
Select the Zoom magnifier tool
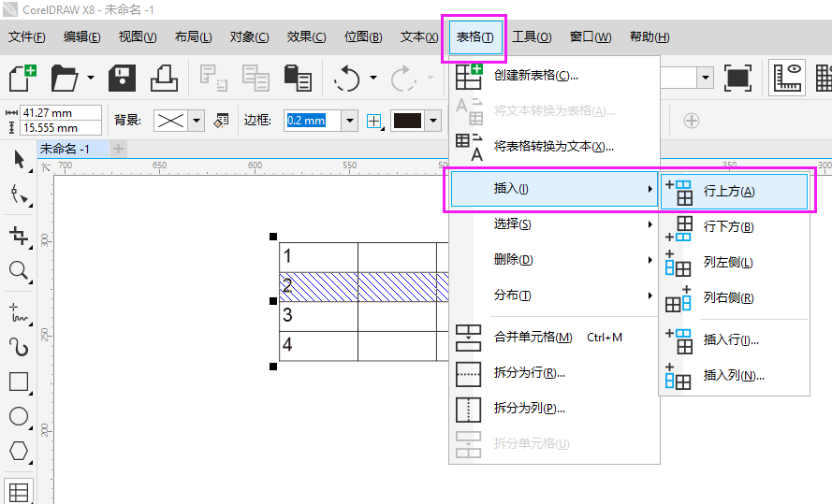pos(20,271)
